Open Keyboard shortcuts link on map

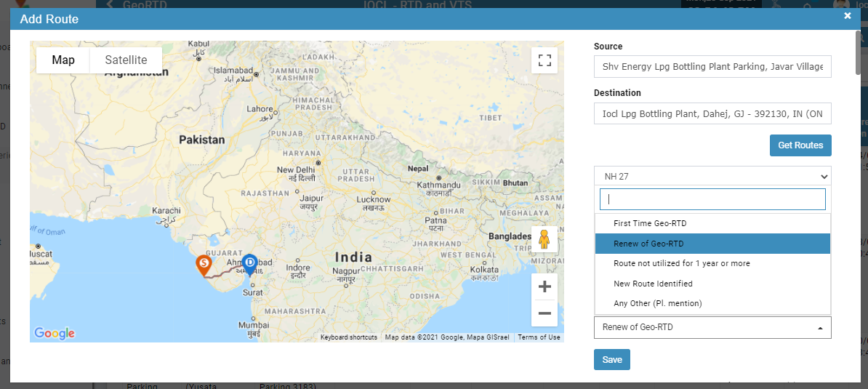coord(349,337)
